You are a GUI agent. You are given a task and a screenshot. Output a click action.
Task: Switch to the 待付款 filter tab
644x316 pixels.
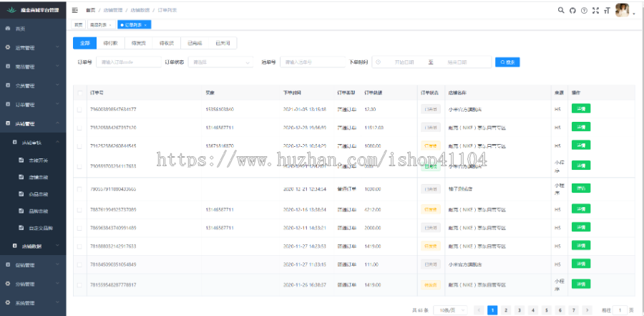[x=111, y=43]
